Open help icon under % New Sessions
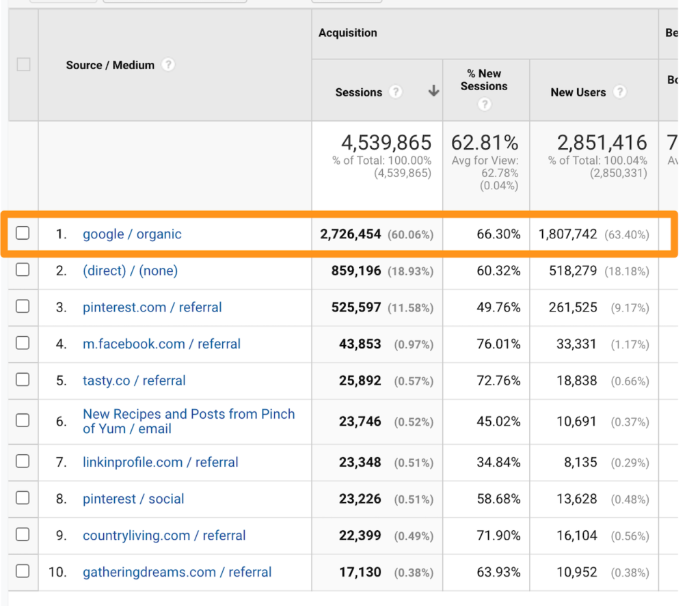 [485, 105]
